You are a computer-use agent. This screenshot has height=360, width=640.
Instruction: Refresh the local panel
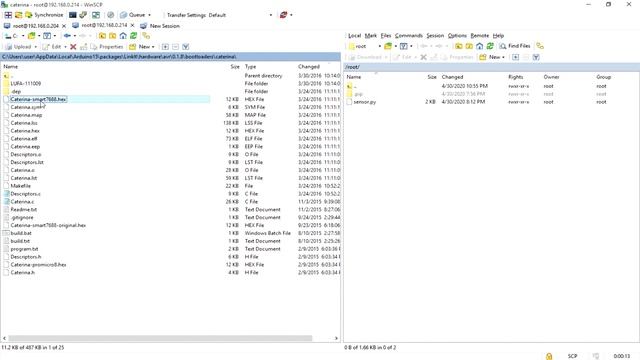pyautogui.click(x=133, y=36)
